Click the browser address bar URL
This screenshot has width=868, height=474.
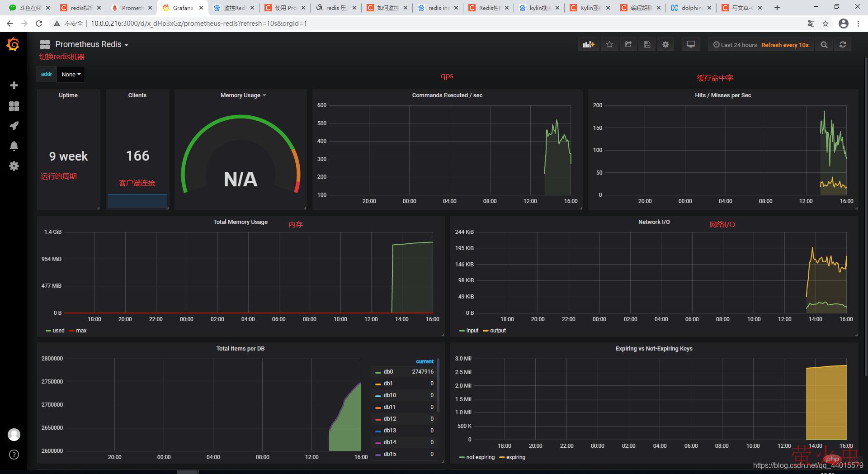(x=199, y=24)
